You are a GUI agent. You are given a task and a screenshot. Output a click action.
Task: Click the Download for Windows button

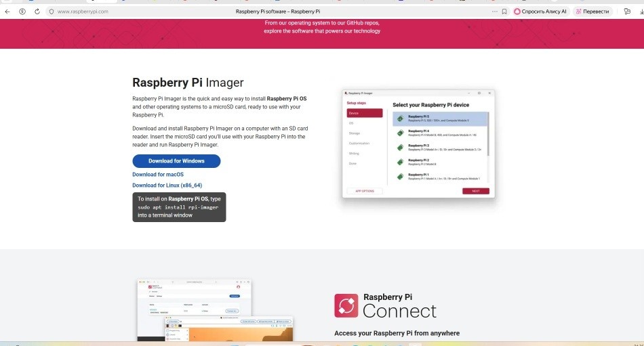(176, 161)
